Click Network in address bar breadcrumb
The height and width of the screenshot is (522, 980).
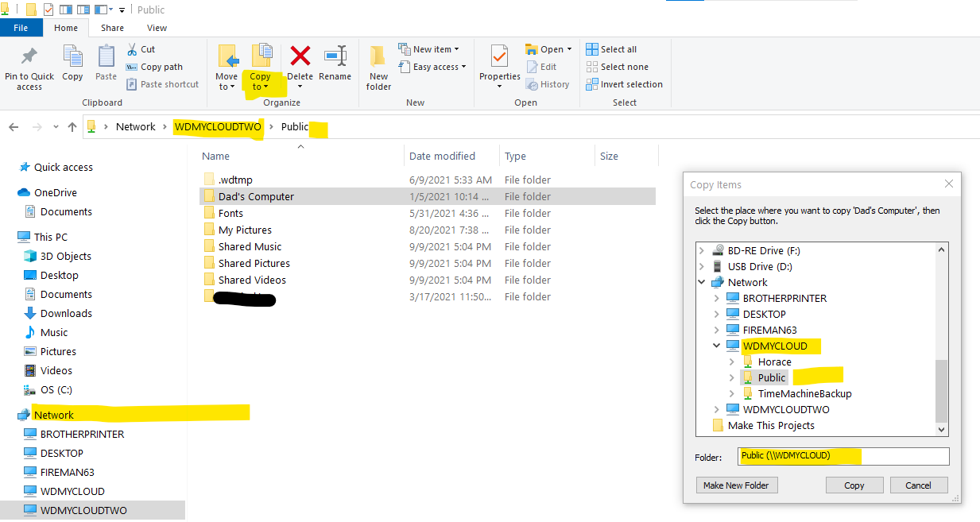pyautogui.click(x=136, y=127)
